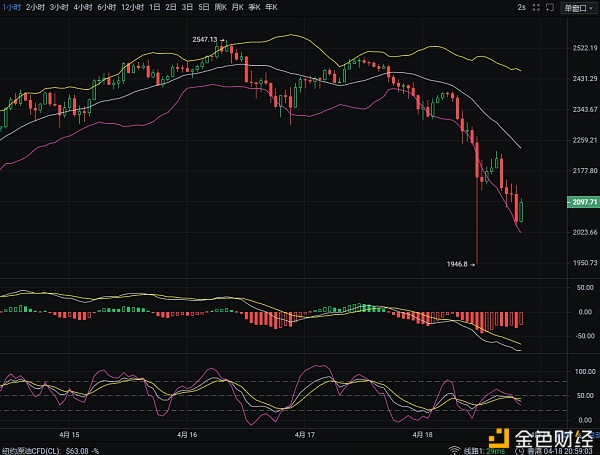Click the MACD 50.00 axis label

pos(585,287)
